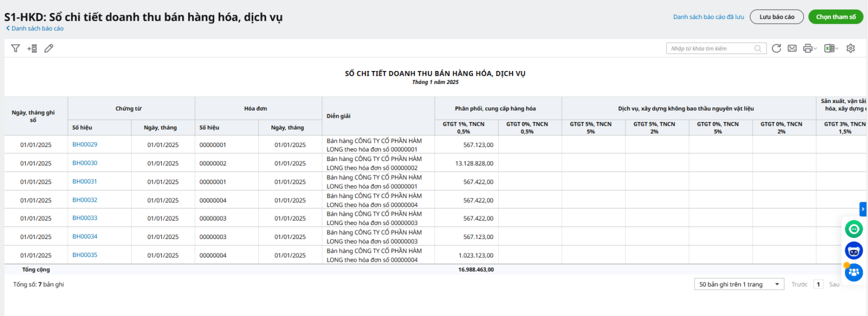The image size is (868, 316).
Task: Open the blue robot assistant icon
Action: [854, 250]
